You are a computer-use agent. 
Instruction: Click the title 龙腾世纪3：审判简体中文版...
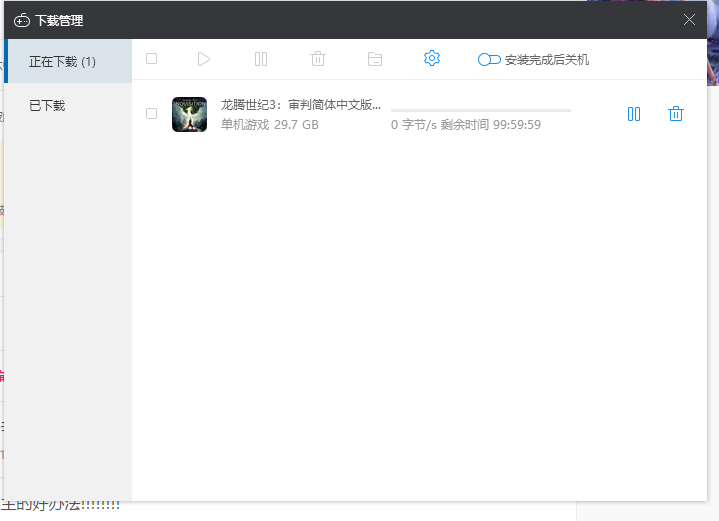pyautogui.click(x=301, y=105)
